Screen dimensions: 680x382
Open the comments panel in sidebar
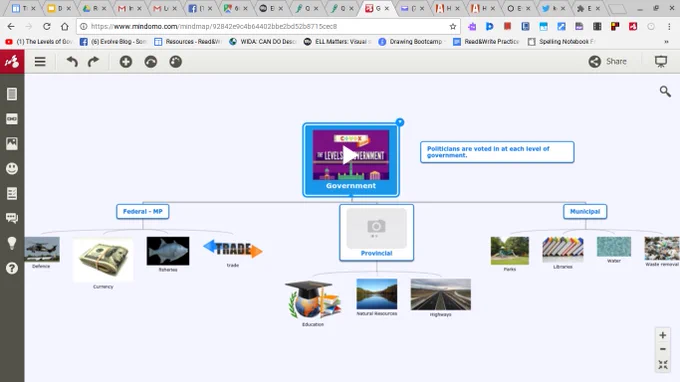pos(12,218)
